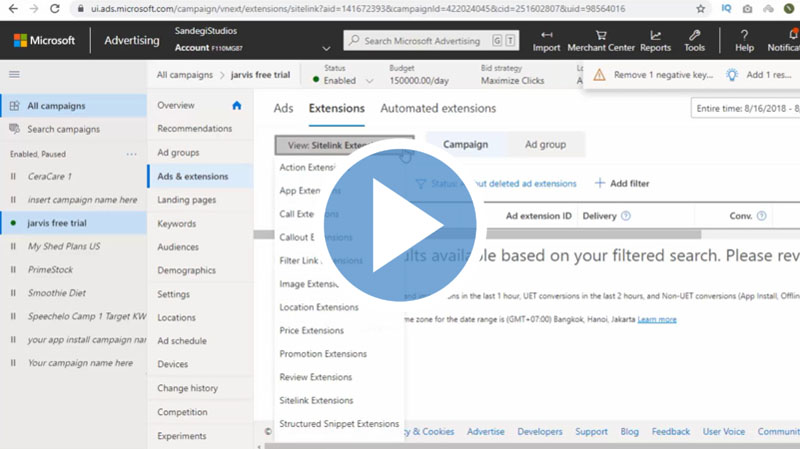Viewport: 800px width, 449px height.
Task: Choose Sitelink Extensions from the list
Action: point(316,401)
